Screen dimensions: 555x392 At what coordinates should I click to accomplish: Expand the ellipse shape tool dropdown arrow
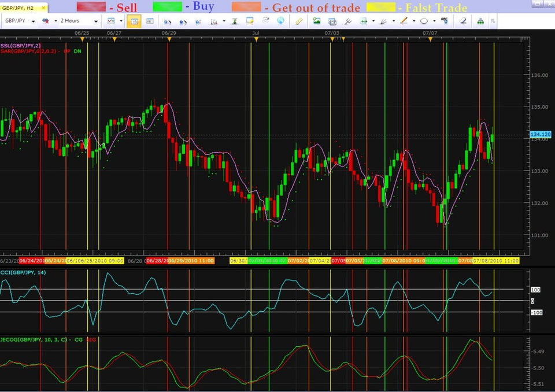[434, 21]
